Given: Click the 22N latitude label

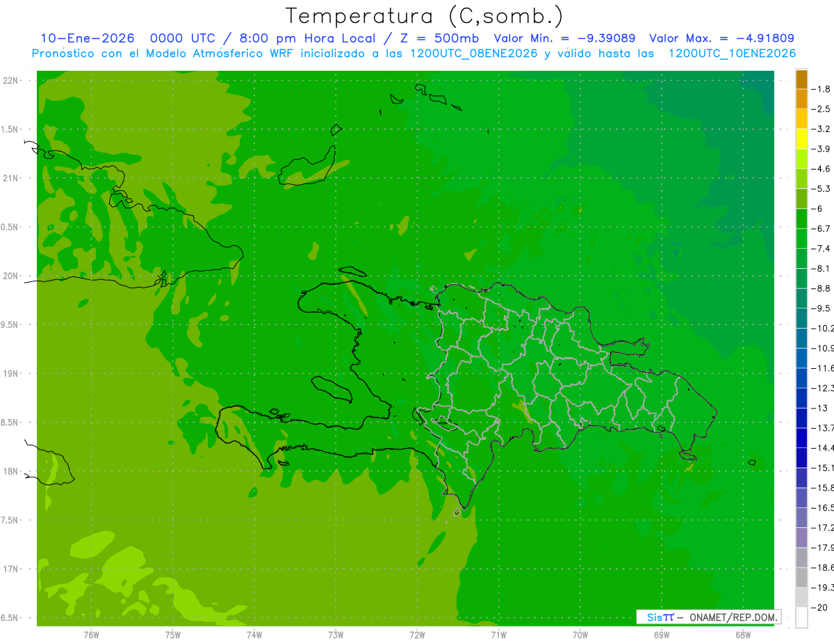Looking at the screenshot, I should (x=12, y=81).
